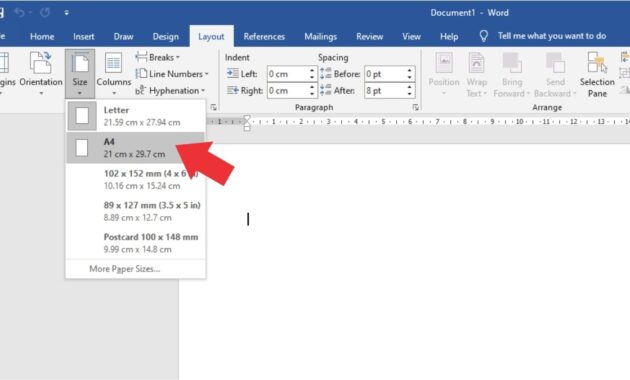The width and height of the screenshot is (630, 380).
Task: Click the Send Backward button
Action: (555, 74)
